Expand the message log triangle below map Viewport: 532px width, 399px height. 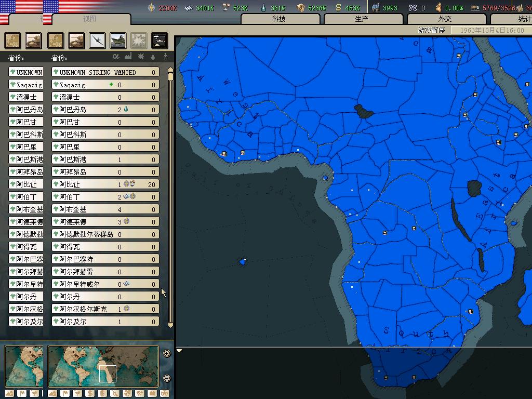pos(179,351)
